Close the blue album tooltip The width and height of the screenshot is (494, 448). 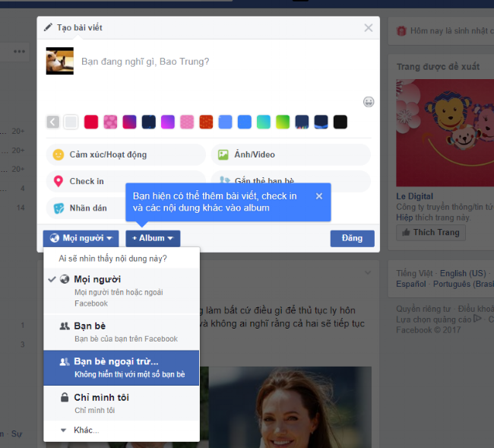coord(319,196)
